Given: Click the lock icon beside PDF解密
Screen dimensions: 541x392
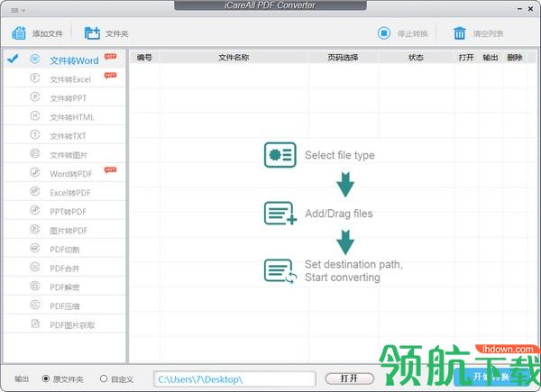Looking at the screenshot, I should pos(35,286).
